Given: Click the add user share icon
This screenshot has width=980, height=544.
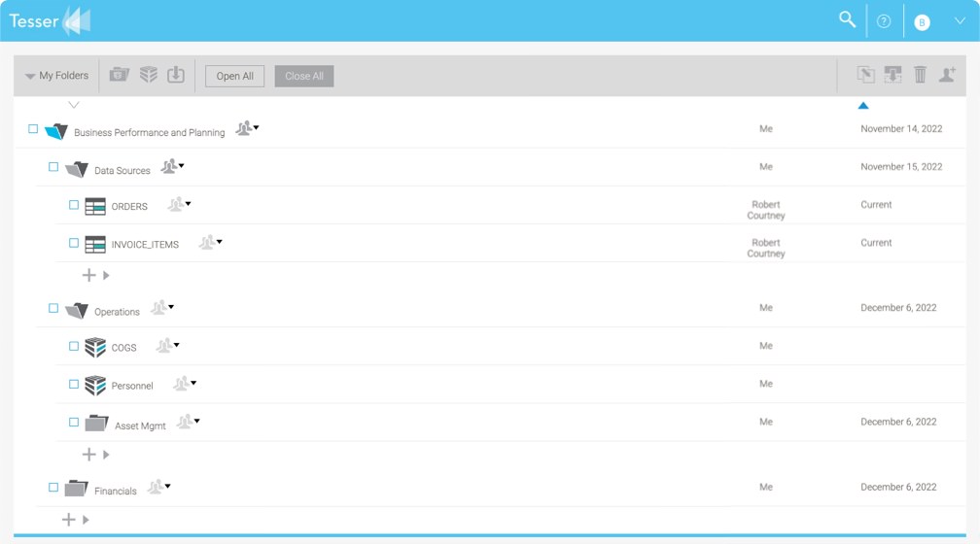Looking at the screenshot, I should tap(947, 75).
